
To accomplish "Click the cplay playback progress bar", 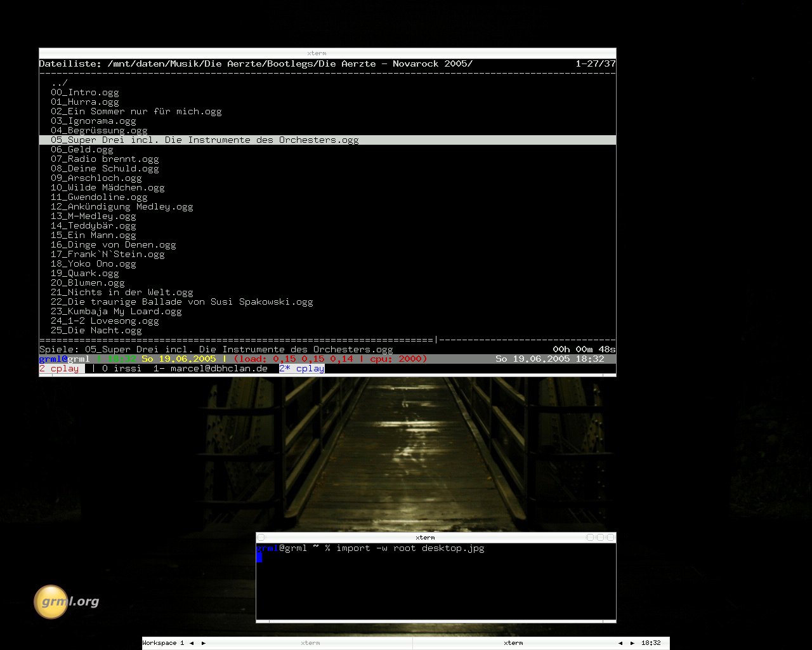I will tap(327, 340).
